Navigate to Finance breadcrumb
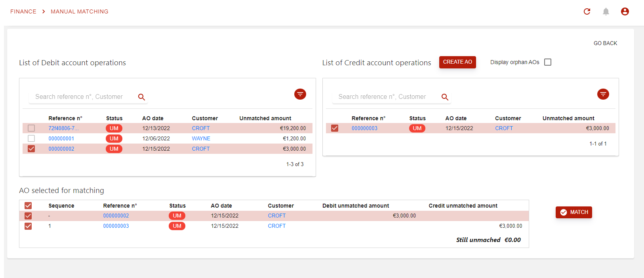644x278 pixels. coord(23,11)
